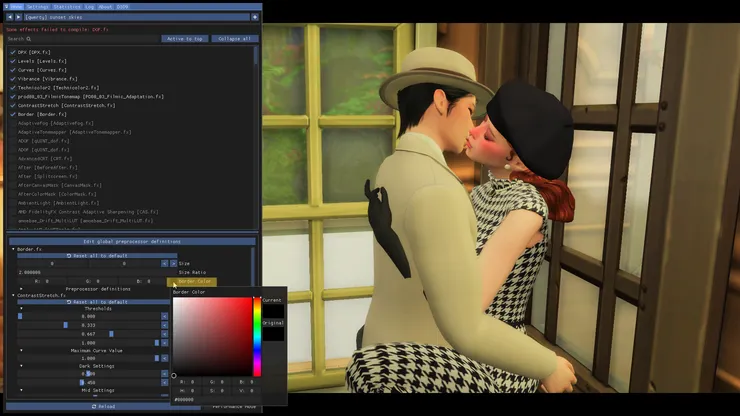Click the reset arrow beside the 1.000 threshold
The image size is (740, 416).
pos(164,343)
